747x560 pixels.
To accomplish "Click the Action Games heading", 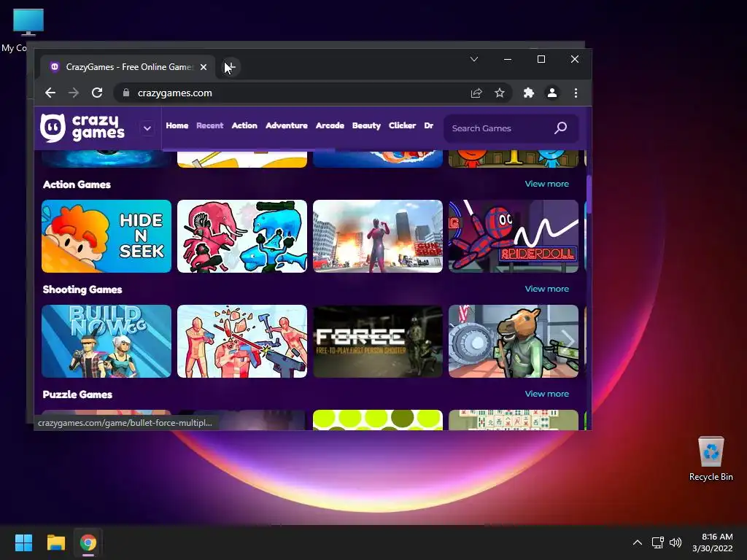I will (x=77, y=184).
